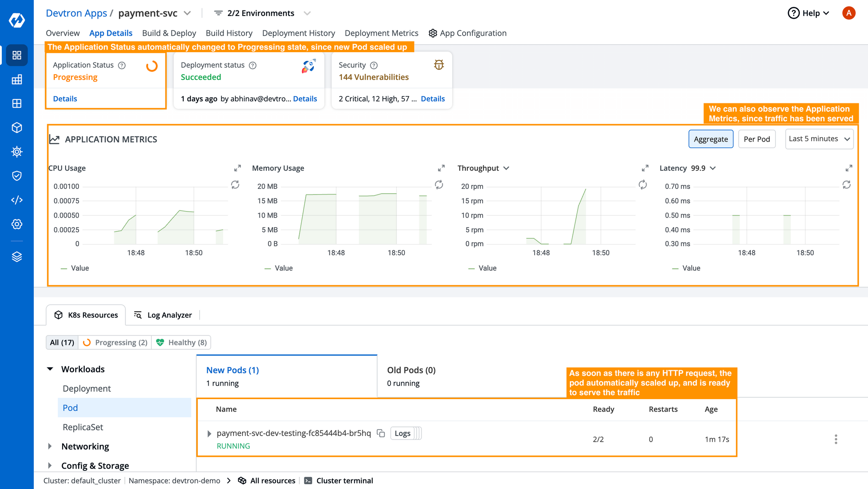Click the Security bug icon

(x=439, y=65)
